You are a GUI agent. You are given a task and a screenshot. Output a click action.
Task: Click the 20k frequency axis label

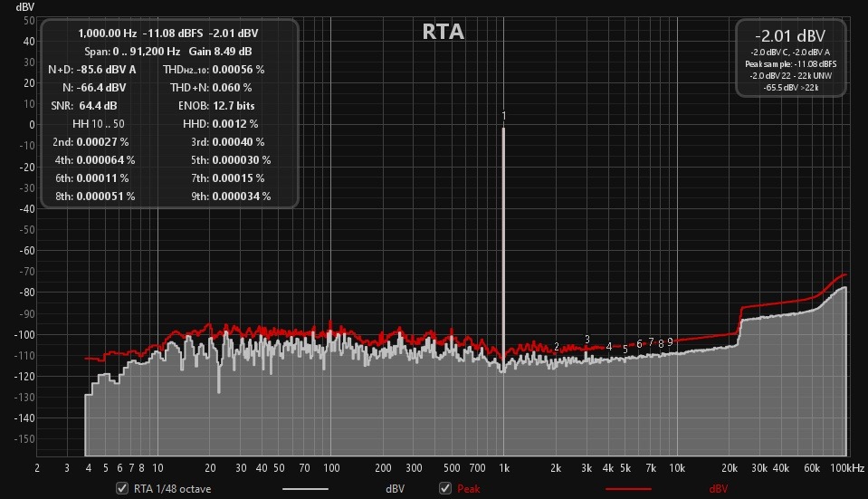729,468
